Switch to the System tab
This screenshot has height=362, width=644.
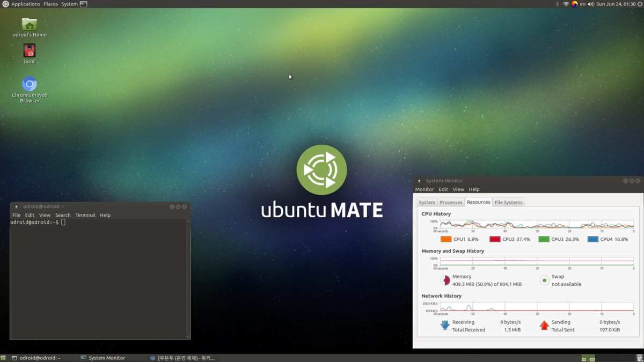(x=427, y=202)
